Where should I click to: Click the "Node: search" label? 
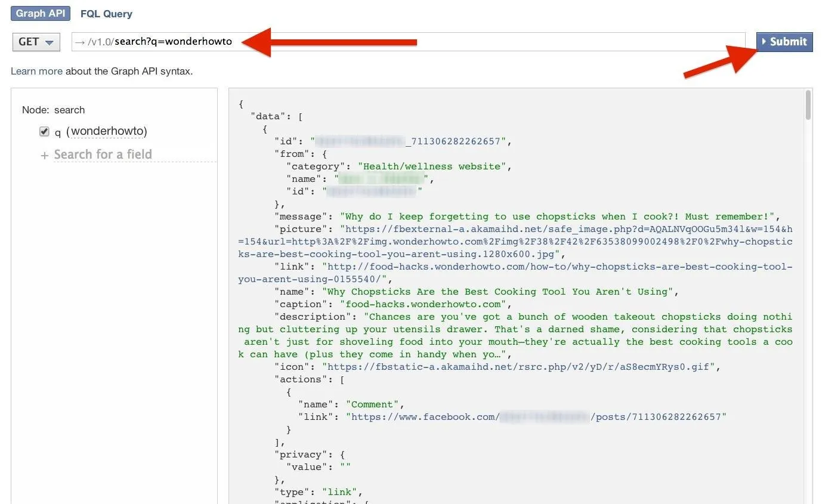pyautogui.click(x=54, y=110)
